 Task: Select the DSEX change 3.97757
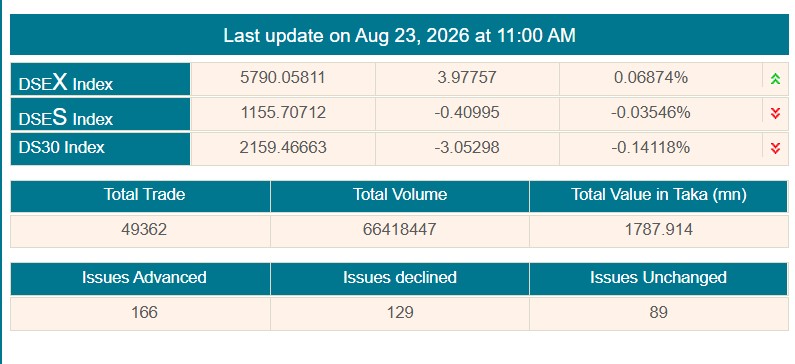coord(467,78)
